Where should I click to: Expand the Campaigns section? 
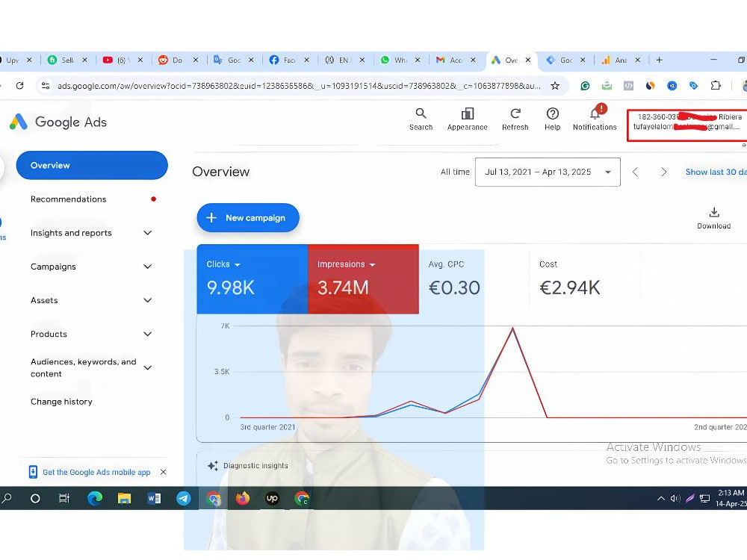tap(148, 267)
